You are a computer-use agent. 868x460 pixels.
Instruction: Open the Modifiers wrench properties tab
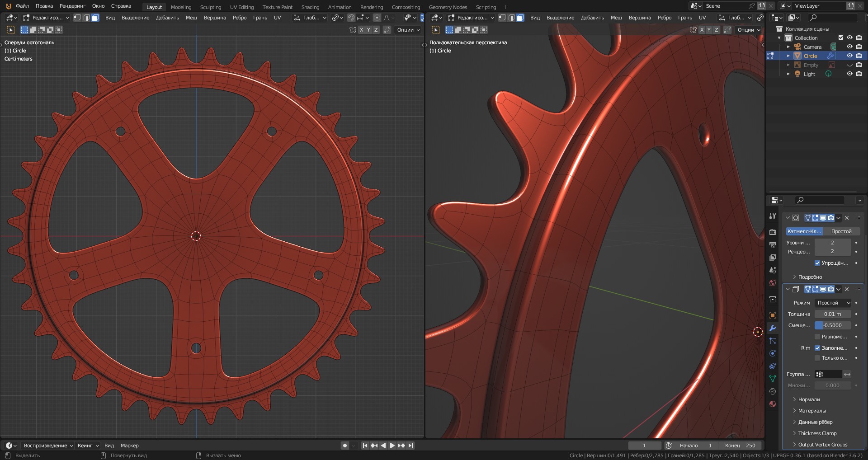tap(773, 328)
